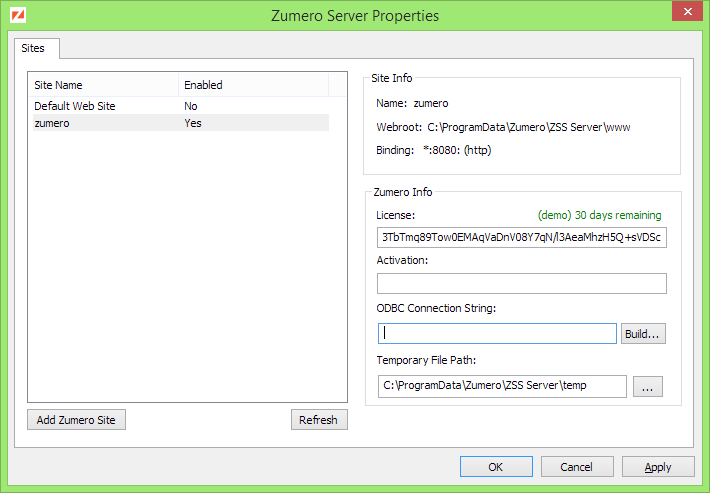Confirm settings with OK button

coord(496,467)
